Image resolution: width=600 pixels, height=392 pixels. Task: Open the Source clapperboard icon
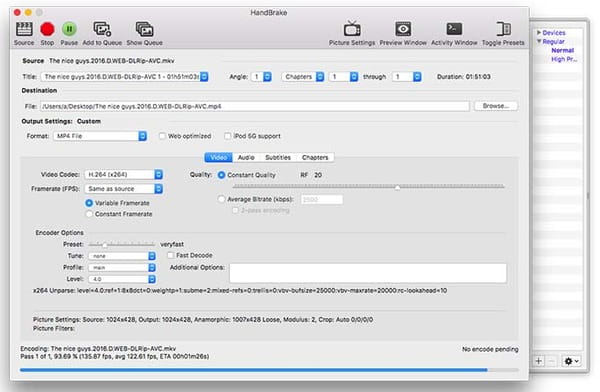(x=24, y=29)
